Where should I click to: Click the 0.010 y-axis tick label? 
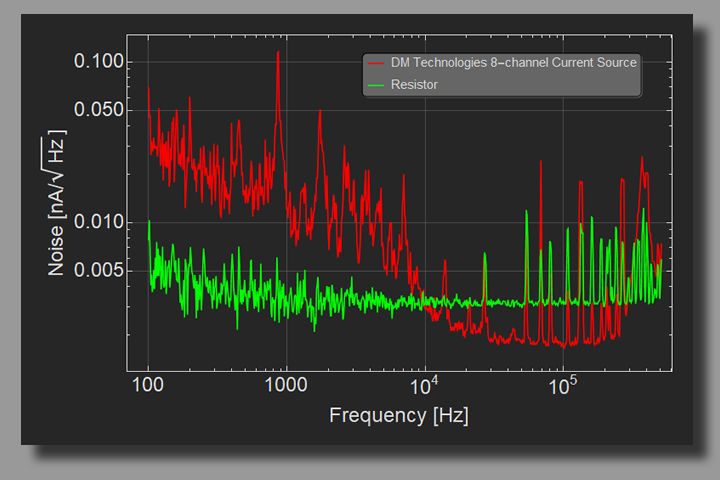[x=99, y=222]
